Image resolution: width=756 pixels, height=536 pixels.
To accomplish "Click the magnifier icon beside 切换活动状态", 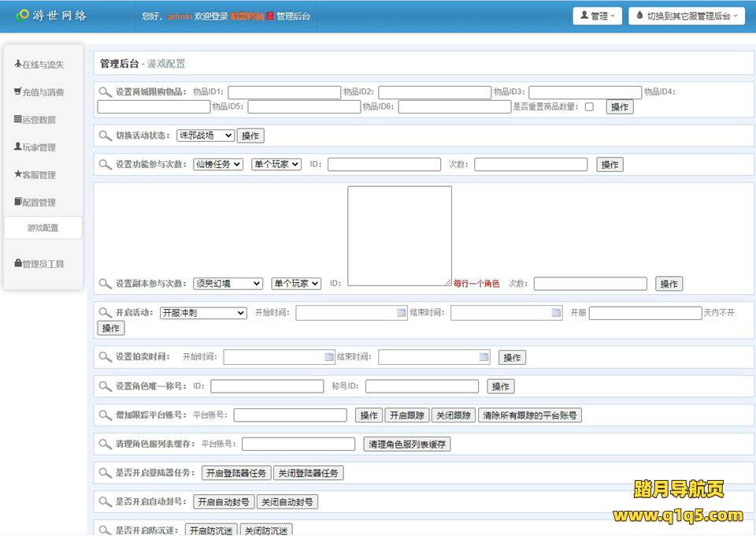I will coord(105,136).
